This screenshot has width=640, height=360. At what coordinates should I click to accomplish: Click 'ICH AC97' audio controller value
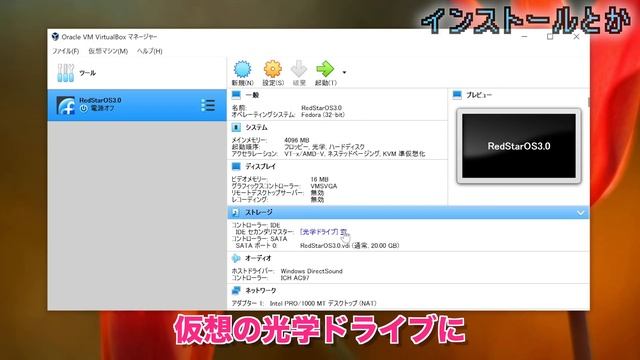tap(295, 278)
